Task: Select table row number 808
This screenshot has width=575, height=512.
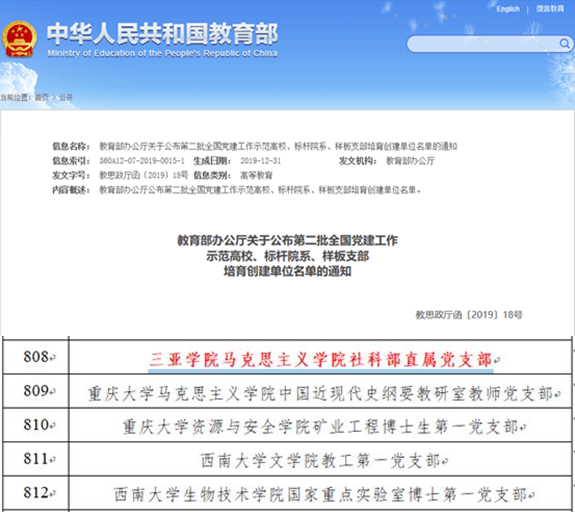Action: (36, 356)
